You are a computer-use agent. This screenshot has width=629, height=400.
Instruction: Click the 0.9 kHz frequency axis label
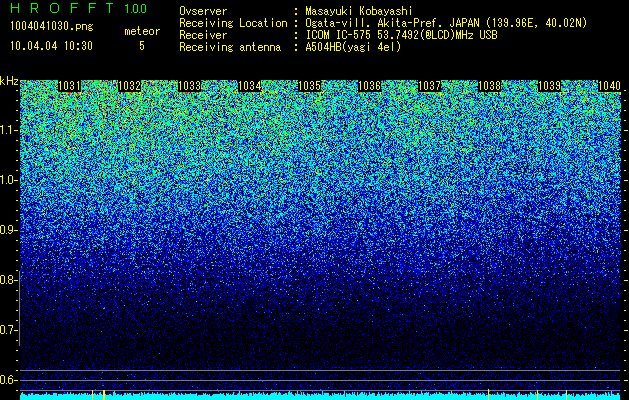[x=8, y=230]
